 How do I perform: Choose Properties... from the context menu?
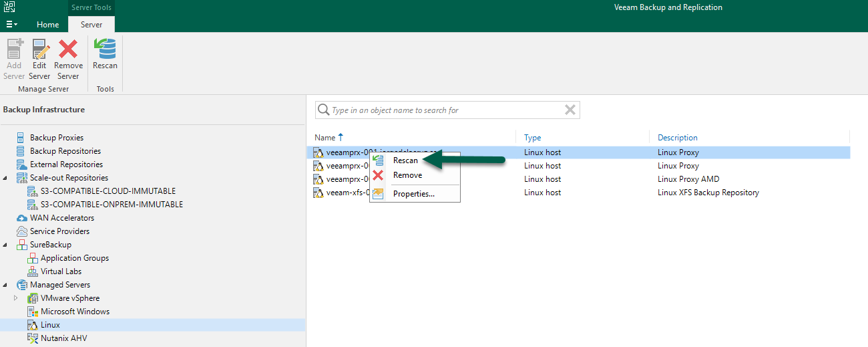tap(413, 194)
